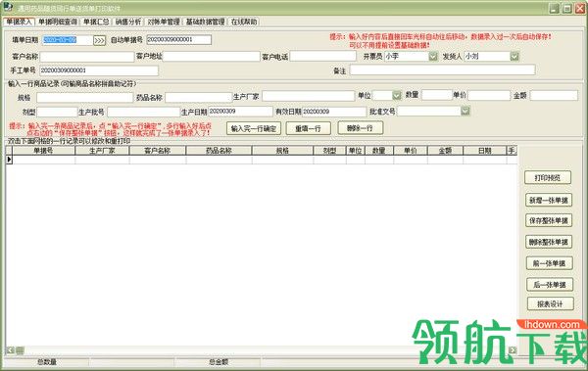588x371 pixels.
Task: Go to 后一张单据
Action: click(550, 285)
